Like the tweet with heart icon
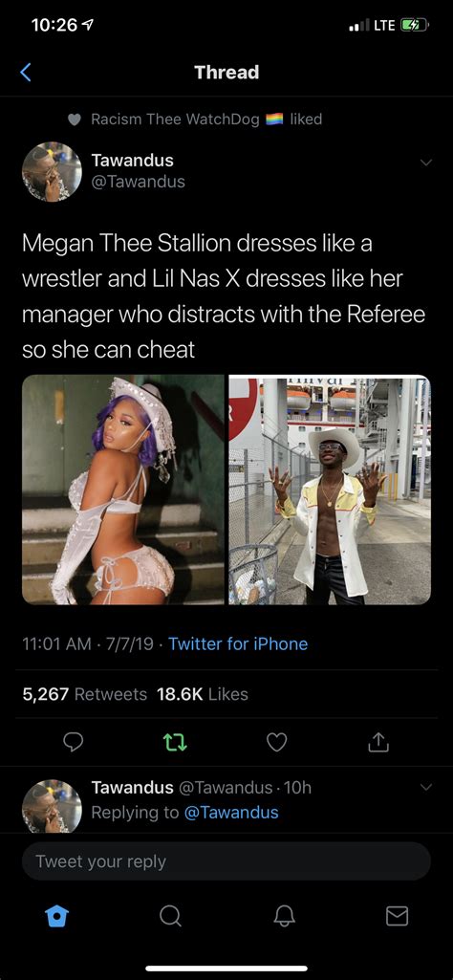 (x=276, y=742)
